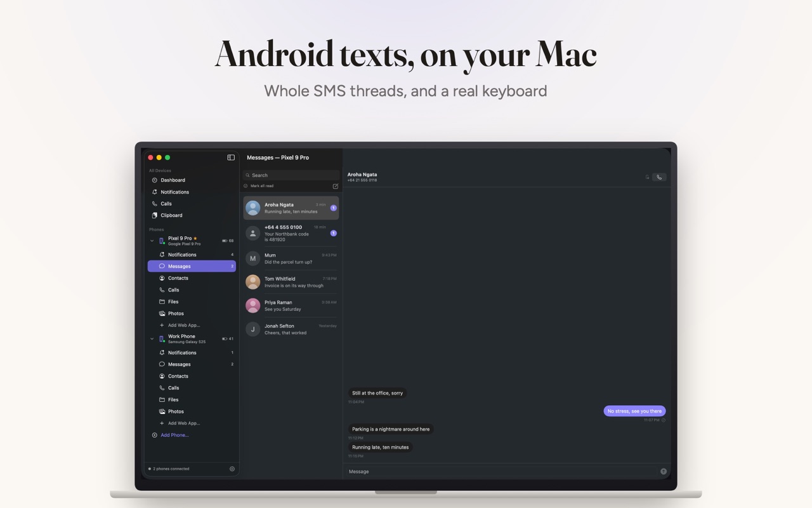812x508 pixels.
Task: Click the Add Phone link
Action: 174,435
